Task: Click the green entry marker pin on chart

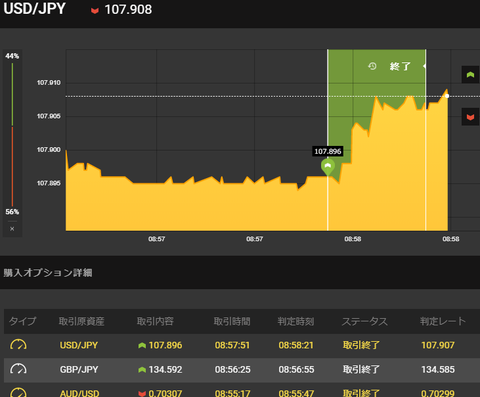Action: point(328,167)
